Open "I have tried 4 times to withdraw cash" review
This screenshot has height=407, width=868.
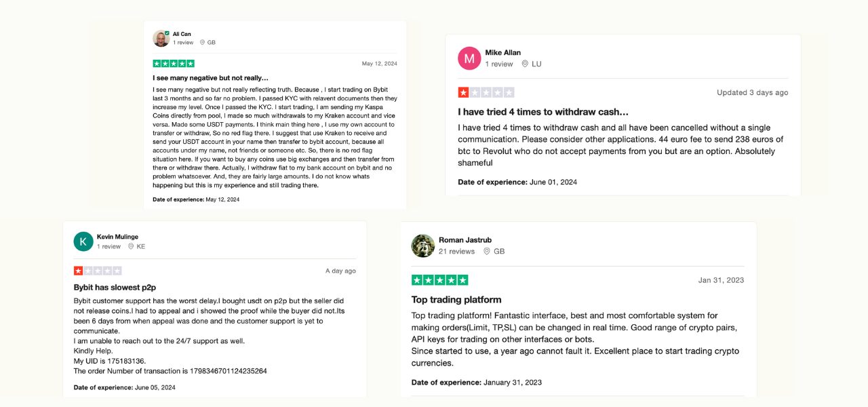[543, 112]
